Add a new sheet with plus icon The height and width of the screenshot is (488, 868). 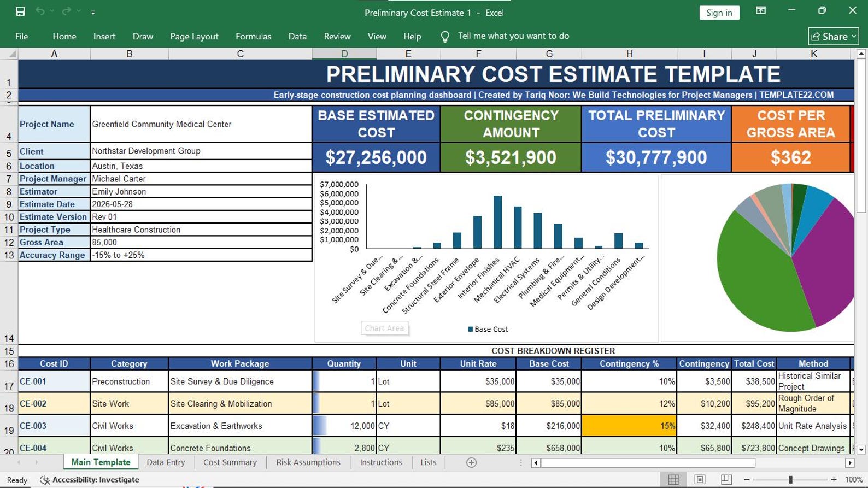pyautogui.click(x=471, y=462)
